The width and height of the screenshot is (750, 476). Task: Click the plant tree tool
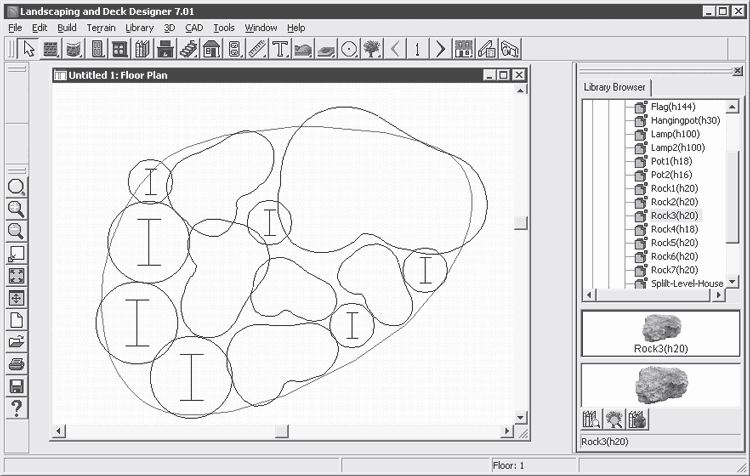pyautogui.click(x=372, y=48)
